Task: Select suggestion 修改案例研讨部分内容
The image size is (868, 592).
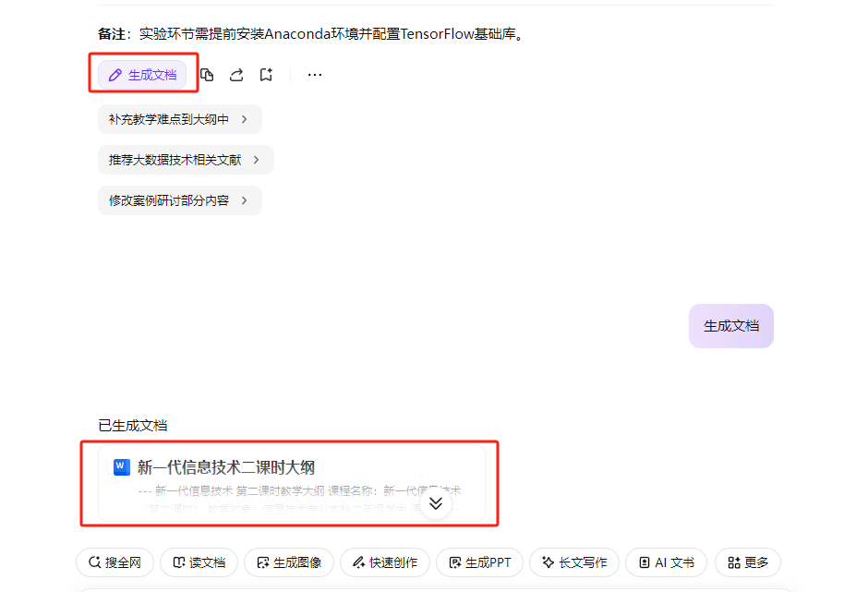Action: point(179,200)
